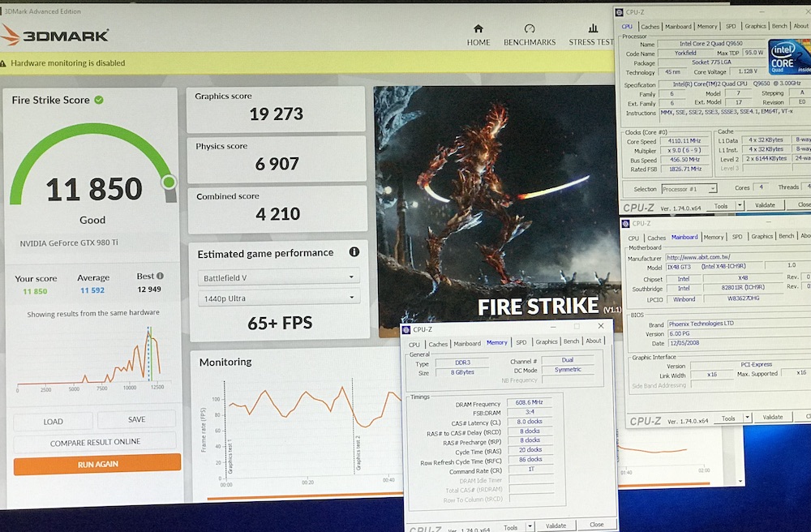Viewport: 811px width, 532px height.
Task: Click the DRAM Frequency 608.6 MHz field
Action: 529,402
